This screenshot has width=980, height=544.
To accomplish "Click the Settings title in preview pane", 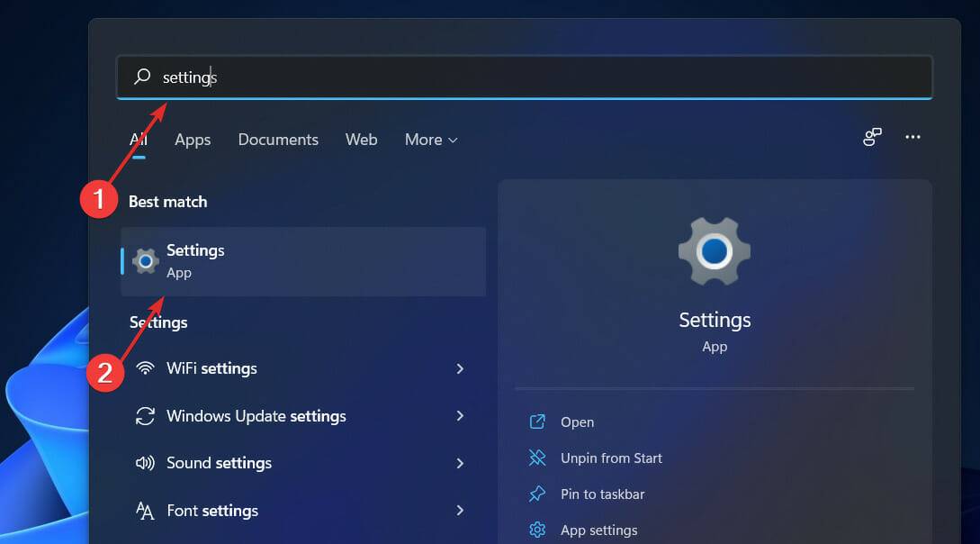I will [x=715, y=320].
